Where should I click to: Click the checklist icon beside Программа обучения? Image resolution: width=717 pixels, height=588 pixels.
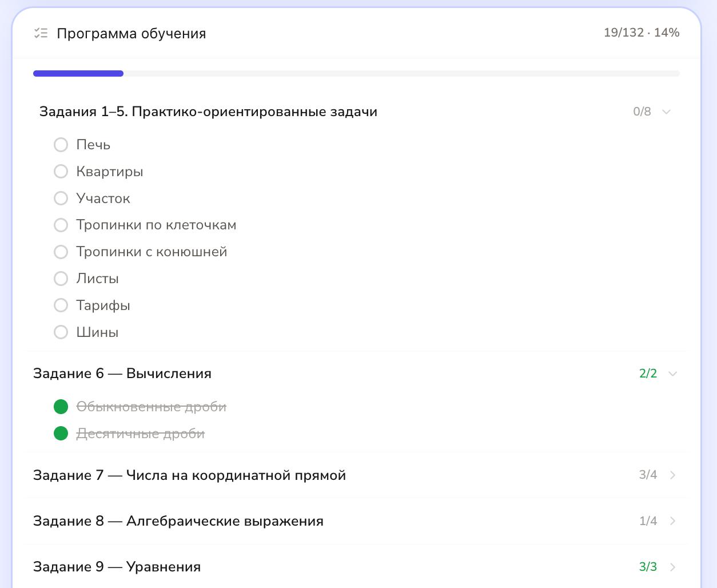click(x=41, y=33)
